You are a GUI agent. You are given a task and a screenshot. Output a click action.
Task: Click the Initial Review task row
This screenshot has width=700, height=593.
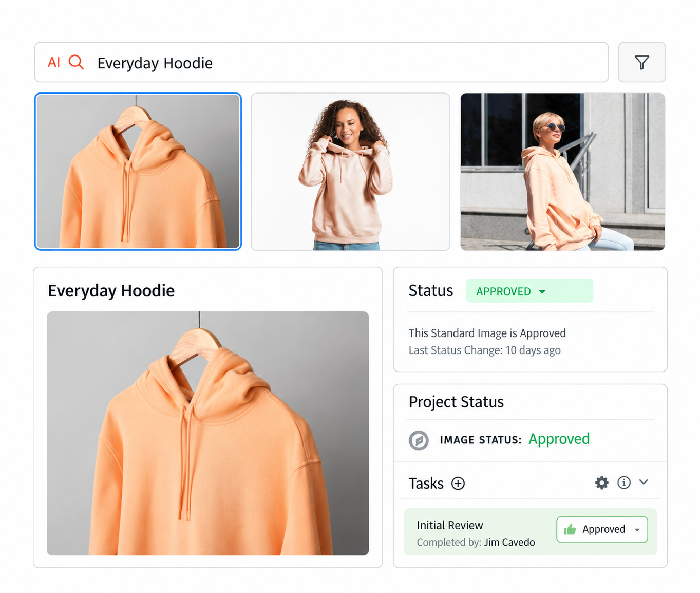point(530,532)
